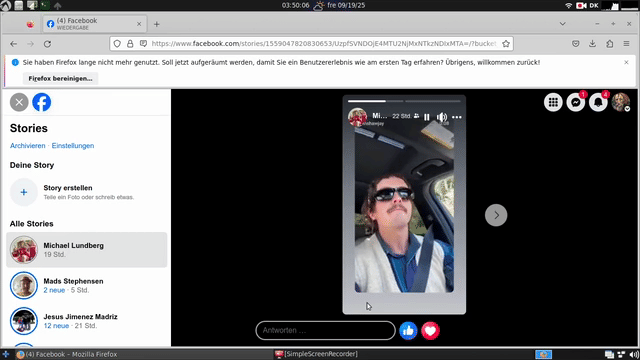Viewport: 640px width, 360px height.
Task: Click the red camera recording tray icon
Action: point(581,5)
